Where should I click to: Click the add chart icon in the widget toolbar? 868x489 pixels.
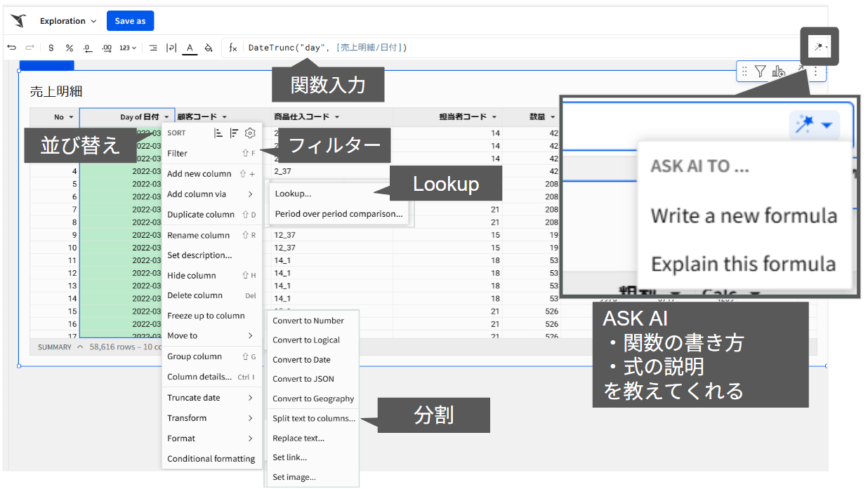click(779, 71)
